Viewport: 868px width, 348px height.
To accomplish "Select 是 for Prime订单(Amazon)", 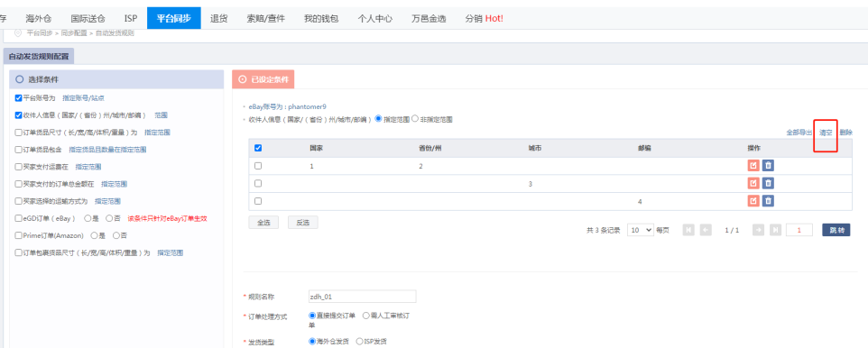I will 94,235.
